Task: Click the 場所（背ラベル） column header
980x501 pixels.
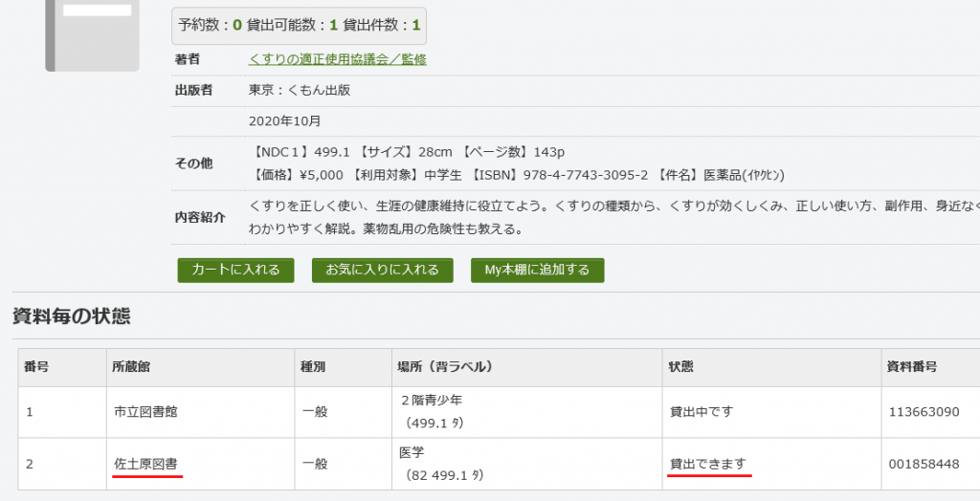Action: pyautogui.click(x=527, y=367)
